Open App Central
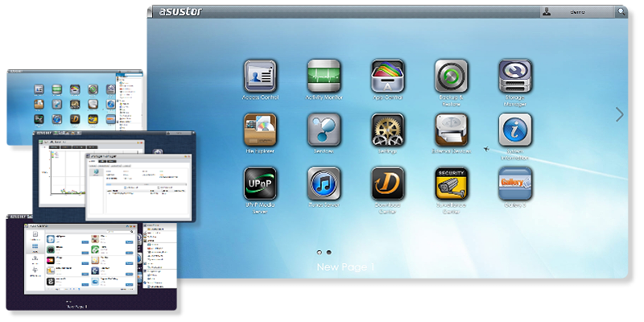644x322 pixels. point(387,76)
